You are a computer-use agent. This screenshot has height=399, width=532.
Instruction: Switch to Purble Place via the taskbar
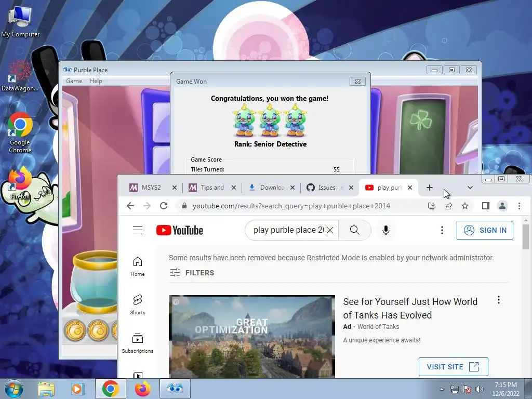[x=175, y=389]
